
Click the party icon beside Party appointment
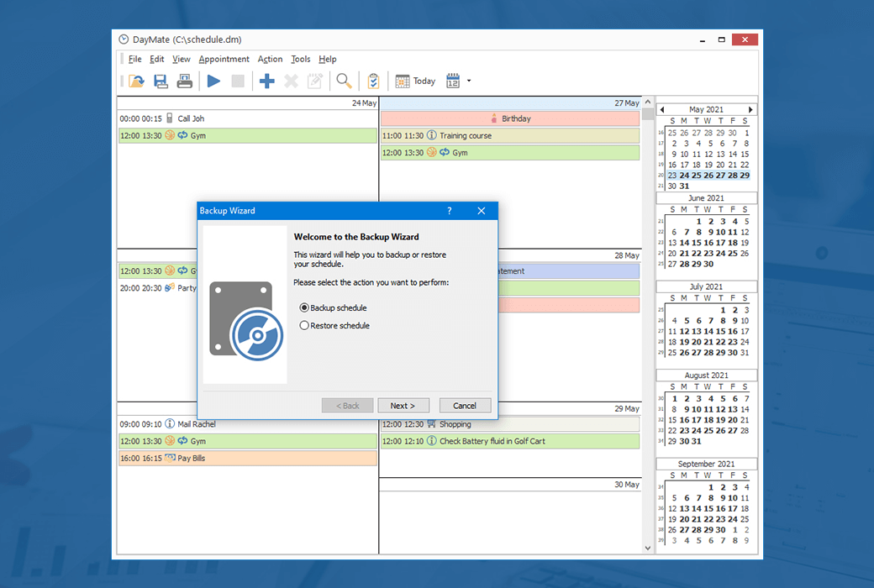pos(170,287)
